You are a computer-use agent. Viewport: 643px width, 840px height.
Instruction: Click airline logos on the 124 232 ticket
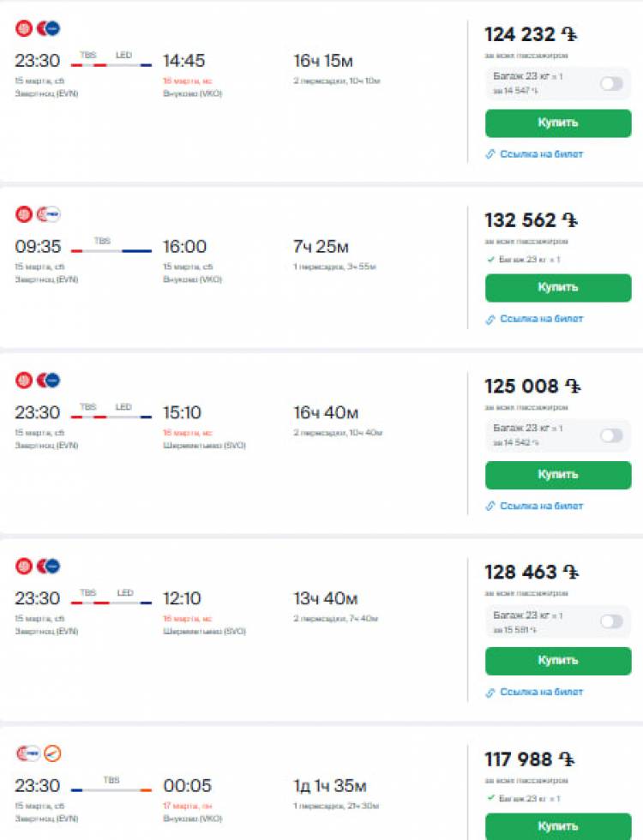(x=38, y=27)
